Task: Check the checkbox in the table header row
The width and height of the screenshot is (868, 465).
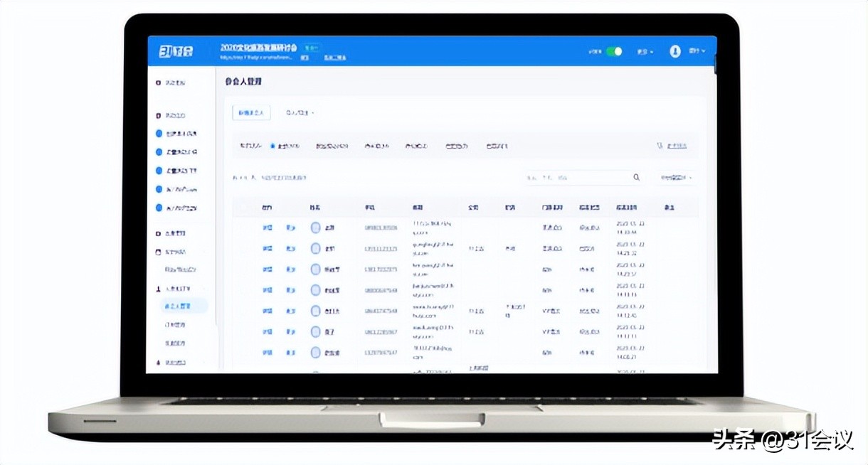Action: (243, 207)
